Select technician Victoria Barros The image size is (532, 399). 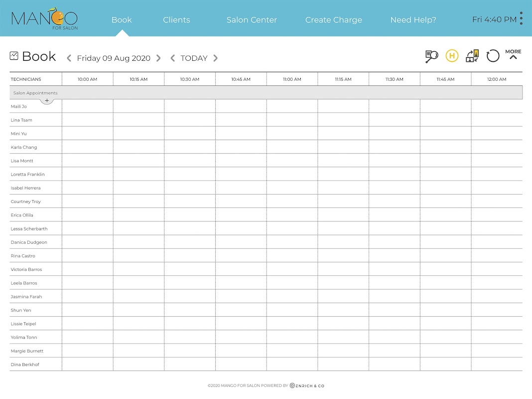pyautogui.click(x=26, y=269)
